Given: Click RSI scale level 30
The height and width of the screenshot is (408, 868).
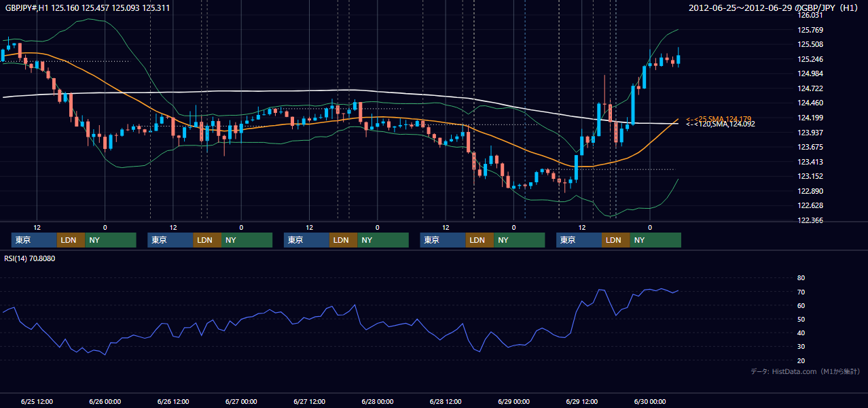Looking at the screenshot, I should coord(801,346).
